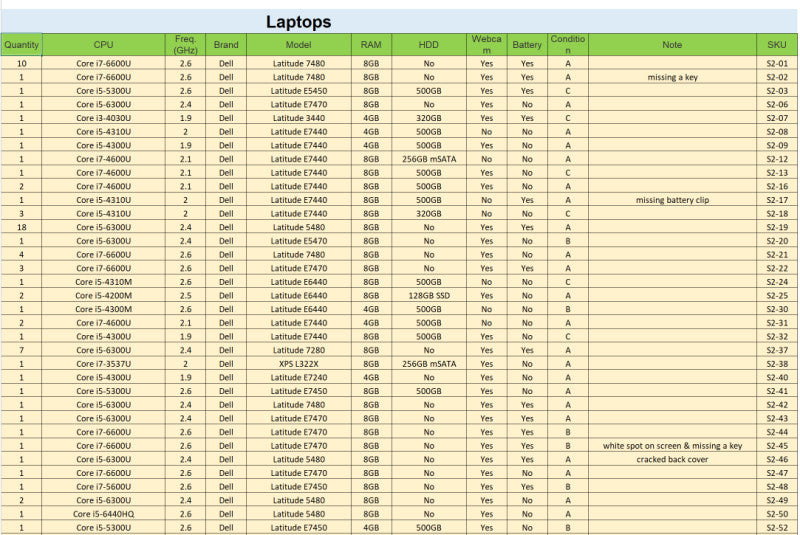Image resolution: width=800 pixels, height=535 pixels.
Task: Select quantity 7 in row S2-37
Action: tap(21, 350)
